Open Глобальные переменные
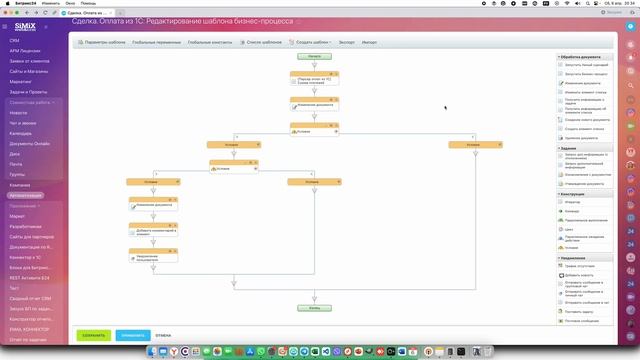The width and height of the screenshot is (640, 360). [x=156, y=42]
